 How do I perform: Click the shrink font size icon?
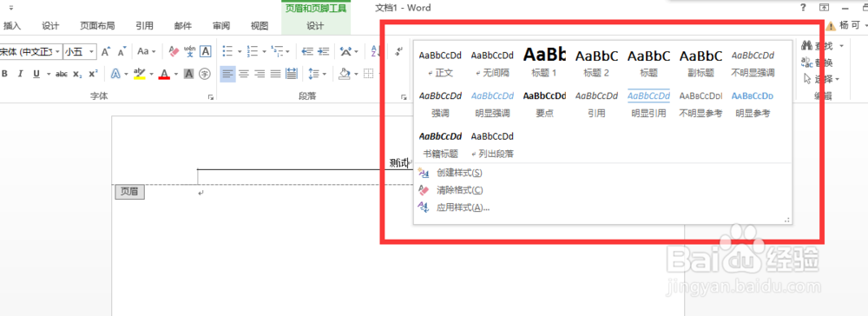point(122,51)
